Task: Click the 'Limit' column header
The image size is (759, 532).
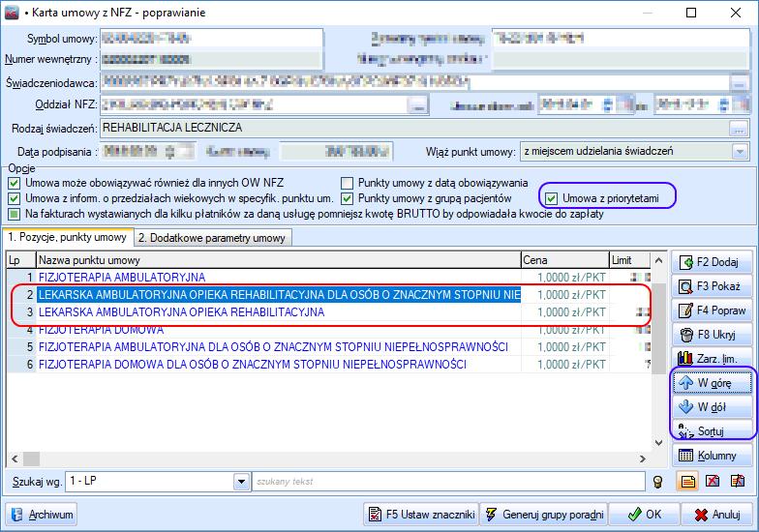Action: pyautogui.click(x=629, y=260)
